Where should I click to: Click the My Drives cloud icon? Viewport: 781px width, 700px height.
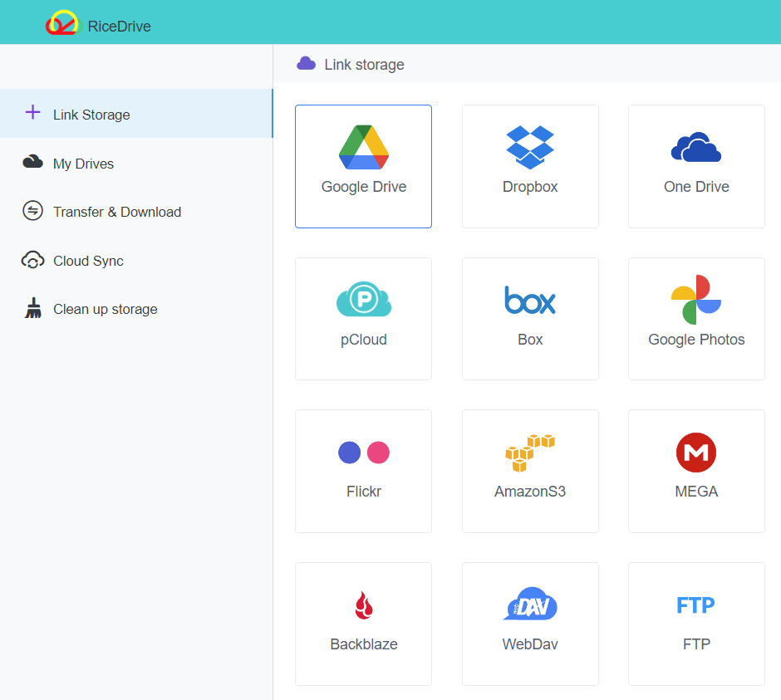click(33, 162)
